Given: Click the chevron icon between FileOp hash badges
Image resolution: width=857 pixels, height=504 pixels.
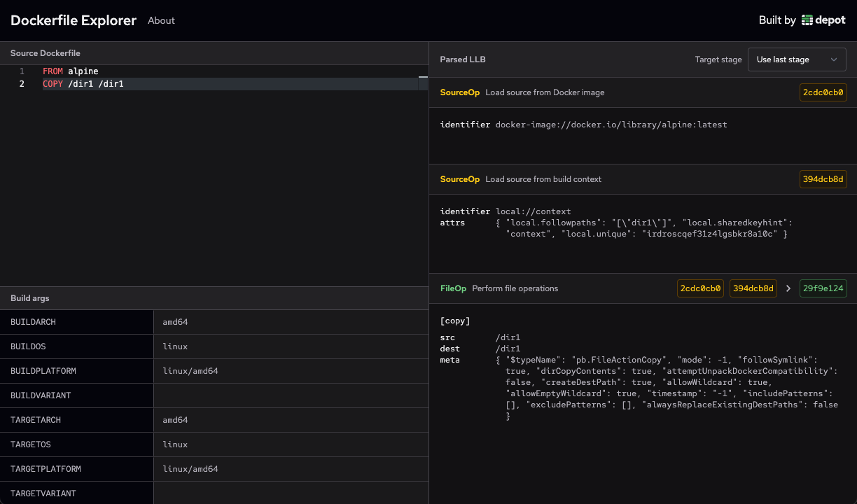Looking at the screenshot, I should 788,288.
